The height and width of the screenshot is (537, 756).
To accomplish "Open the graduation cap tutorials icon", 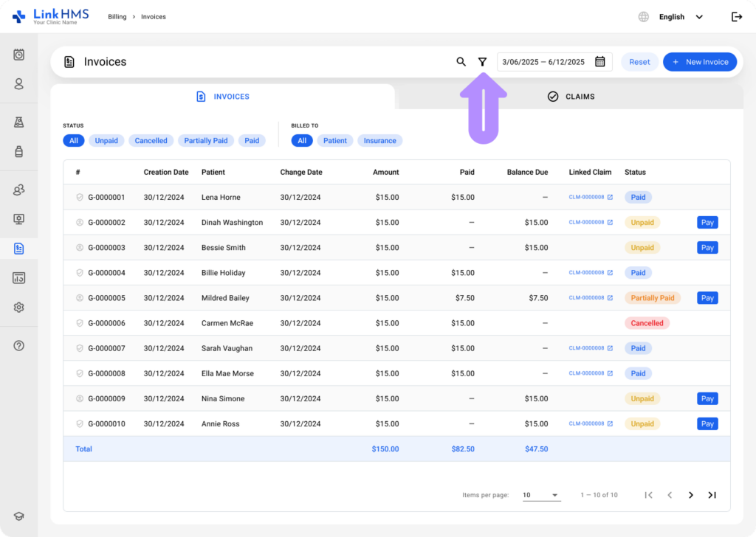I will click(18, 516).
